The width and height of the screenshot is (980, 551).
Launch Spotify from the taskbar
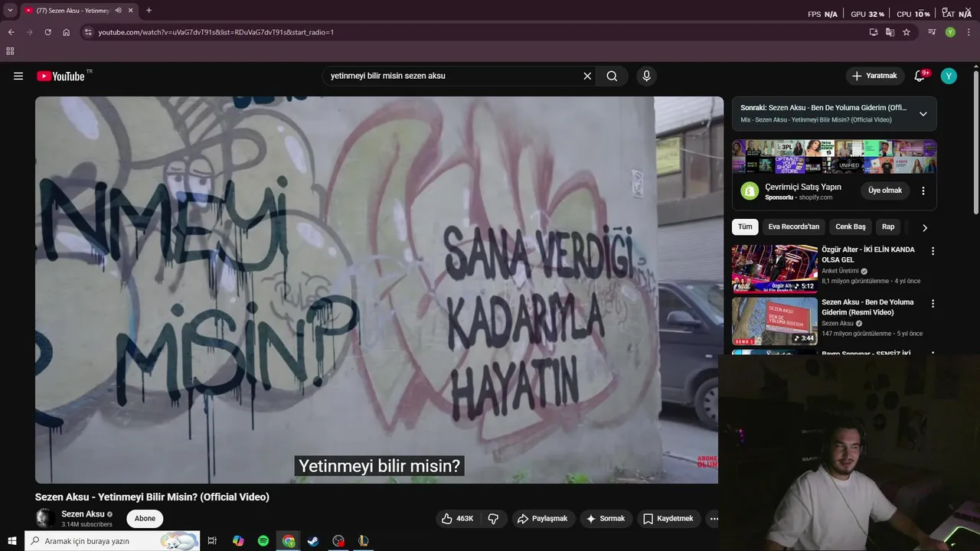263,540
